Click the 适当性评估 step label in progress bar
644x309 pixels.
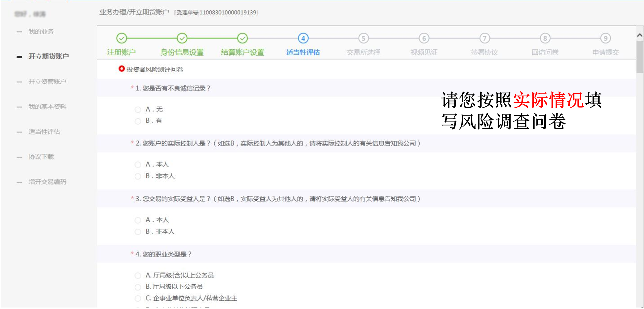tap(303, 52)
